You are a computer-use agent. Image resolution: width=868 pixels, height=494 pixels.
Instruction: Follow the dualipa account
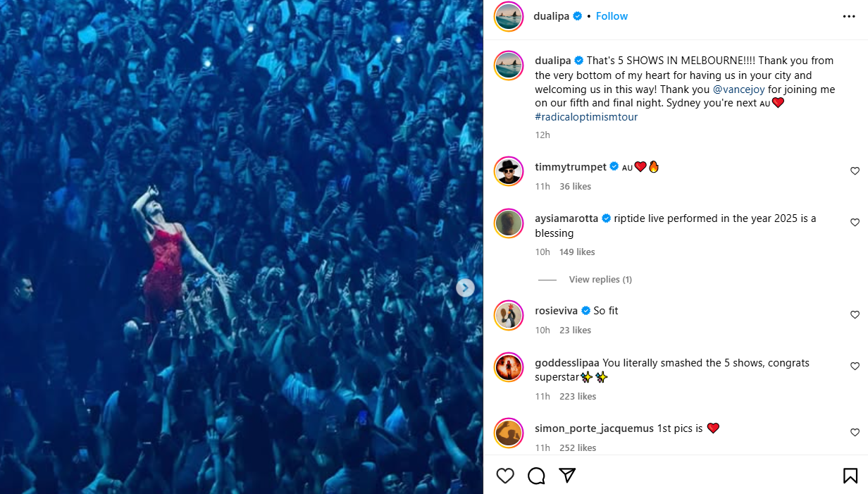612,16
